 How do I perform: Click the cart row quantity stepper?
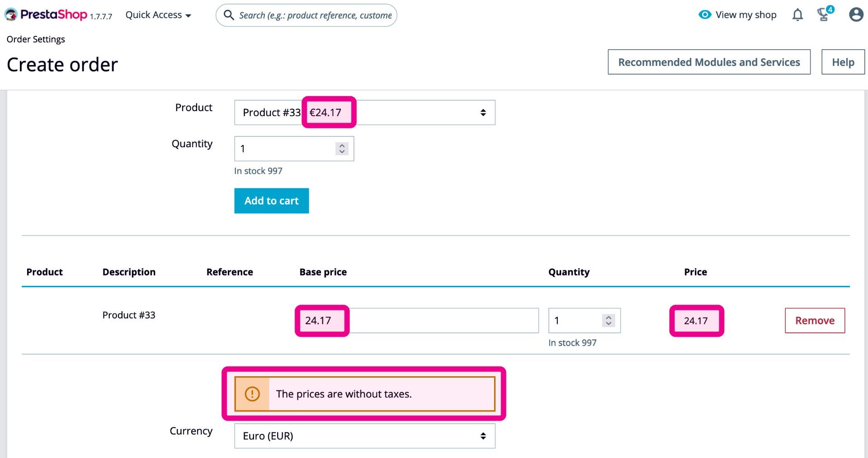point(609,321)
